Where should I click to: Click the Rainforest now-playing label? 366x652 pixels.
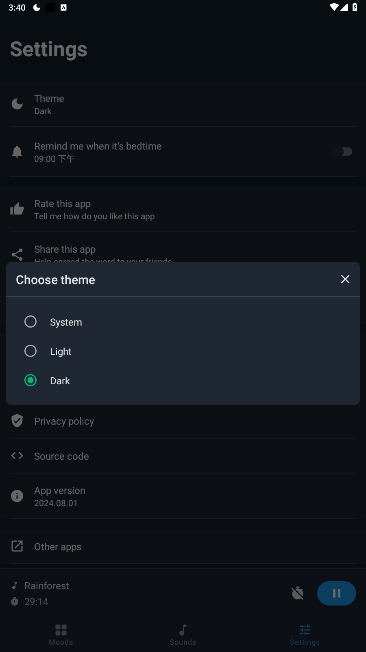tap(47, 585)
